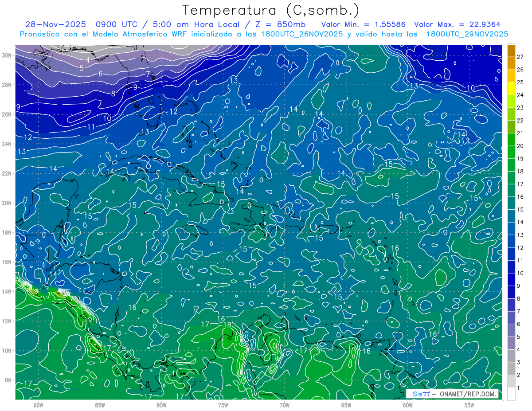This screenshot has width=532, height=411.
Task: Click 'Valor Min. = 1.55586' in header
Action: [363, 24]
